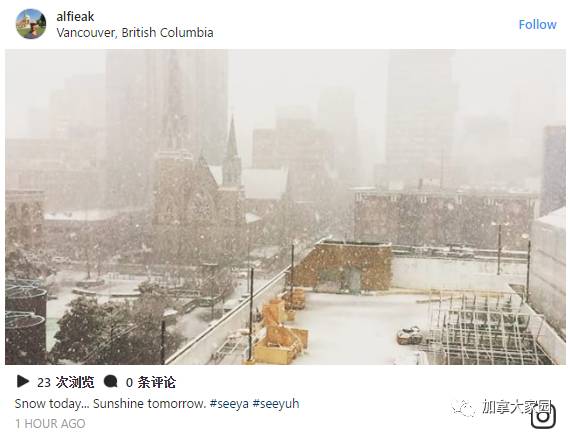Click the 加拿大家园 watermark text
The width and height of the screenshot is (570, 433).
[x=517, y=406]
